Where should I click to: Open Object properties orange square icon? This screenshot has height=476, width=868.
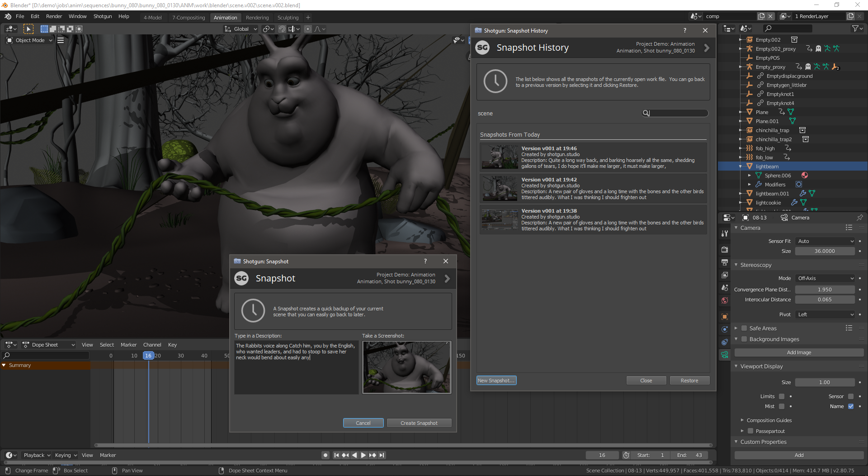(725, 317)
